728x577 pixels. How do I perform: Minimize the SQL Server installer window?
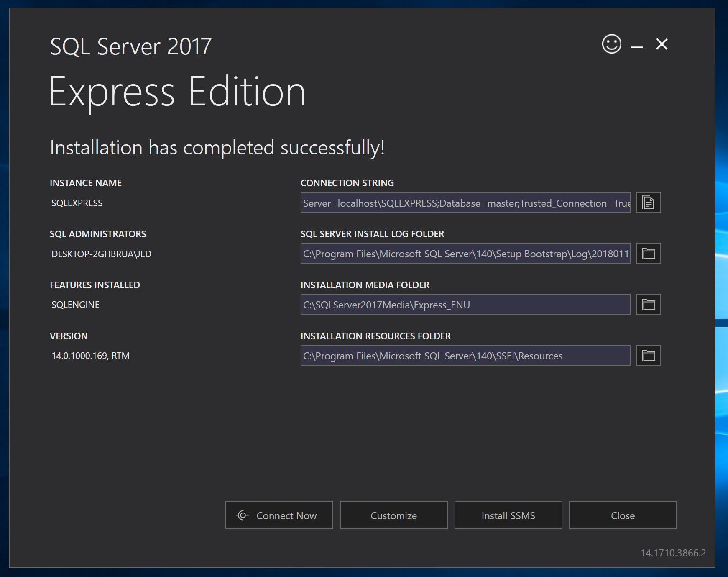[636, 45]
